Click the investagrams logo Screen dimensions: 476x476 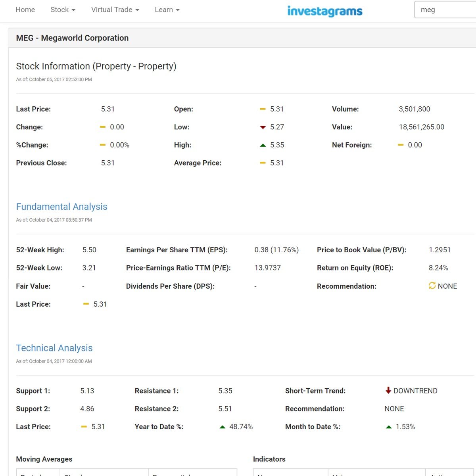[x=324, y=11]
